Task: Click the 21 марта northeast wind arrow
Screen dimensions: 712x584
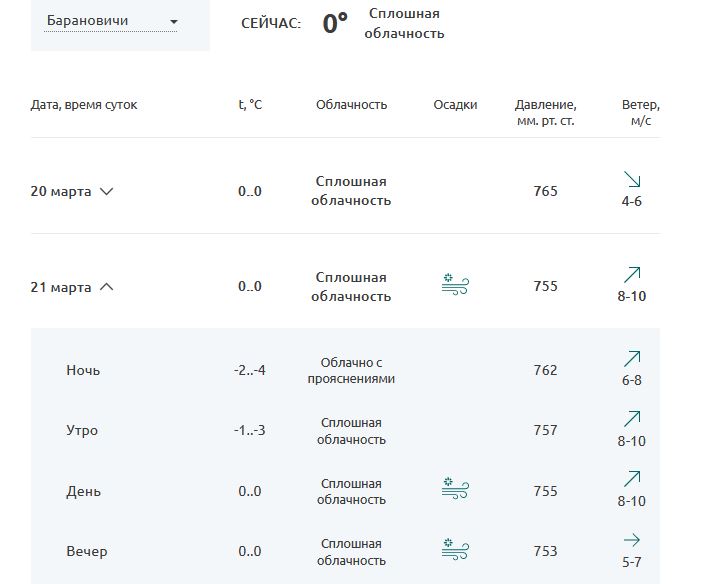Action: [632, 275]
